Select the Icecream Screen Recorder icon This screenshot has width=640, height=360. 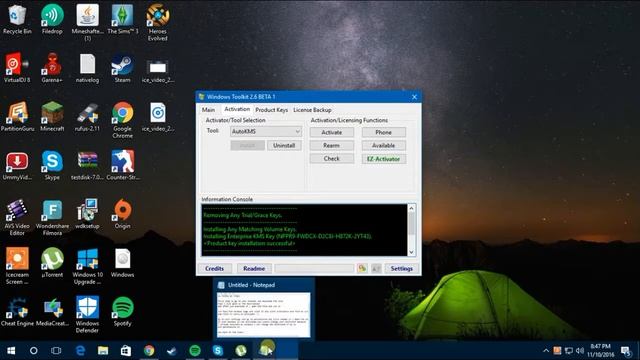[x=17, y=266]
